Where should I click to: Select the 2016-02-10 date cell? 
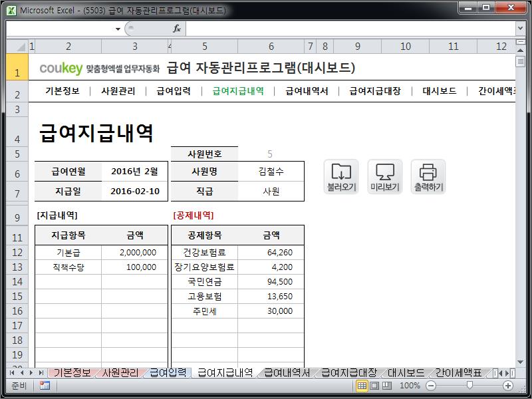[135, 192]
